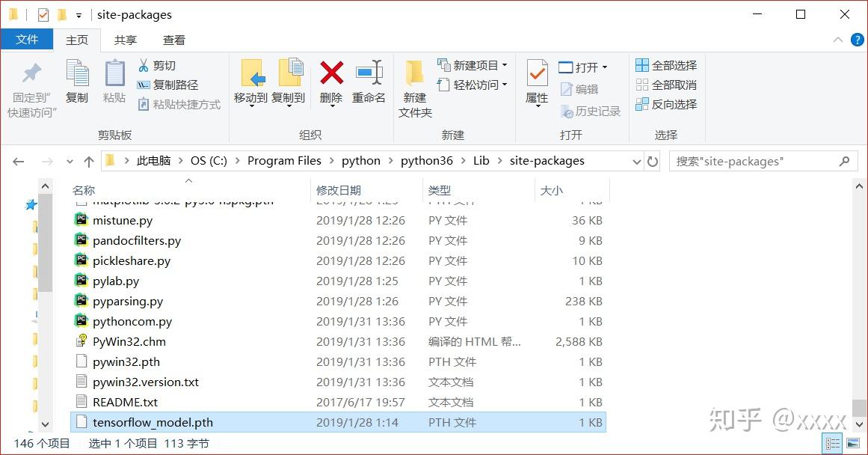The height and width of the screenshot is (455, 868).
Task: Click 全部取消 (Select none)
Action: 665,85
